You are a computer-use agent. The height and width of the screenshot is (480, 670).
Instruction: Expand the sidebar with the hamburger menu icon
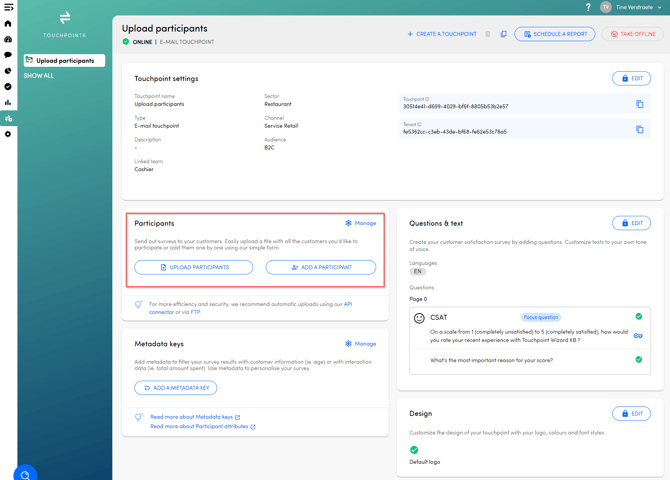click(8, 7)
